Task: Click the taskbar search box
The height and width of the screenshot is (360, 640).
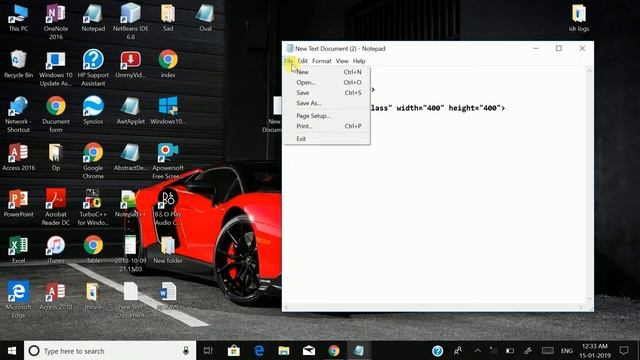Action: point(110,351)
